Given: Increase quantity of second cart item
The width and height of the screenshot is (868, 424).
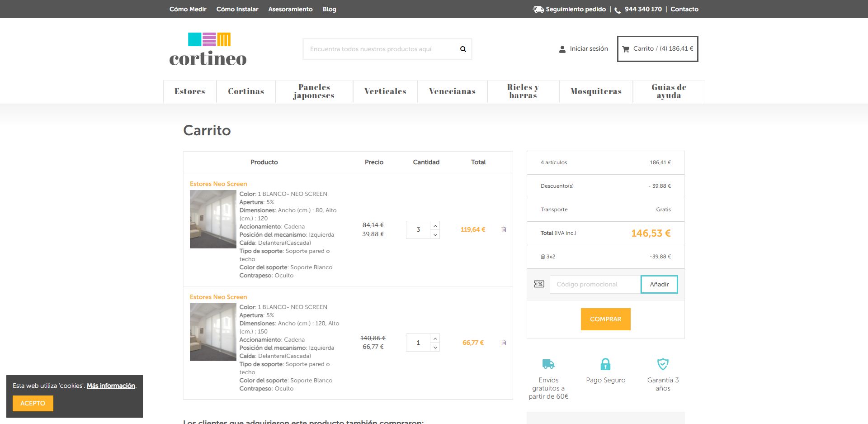Looking at the screenshot, I should pyautogui.click(x=435, y=338).
